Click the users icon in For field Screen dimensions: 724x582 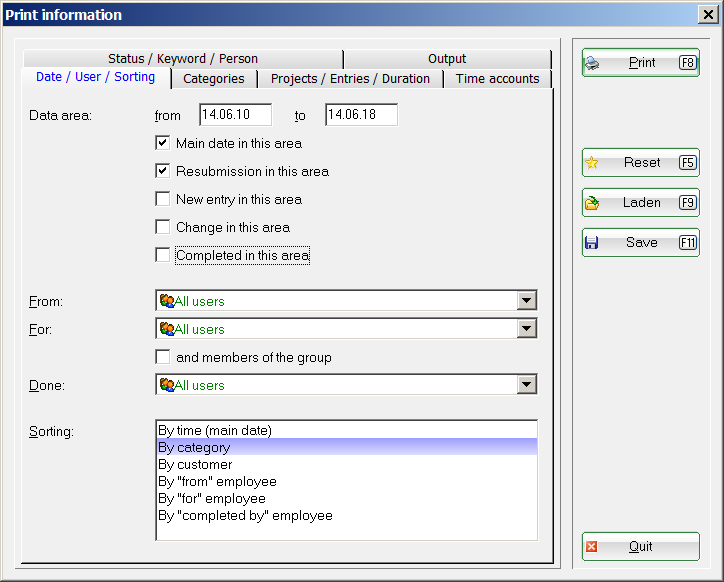pyautogui.click(x=166, y=329)
